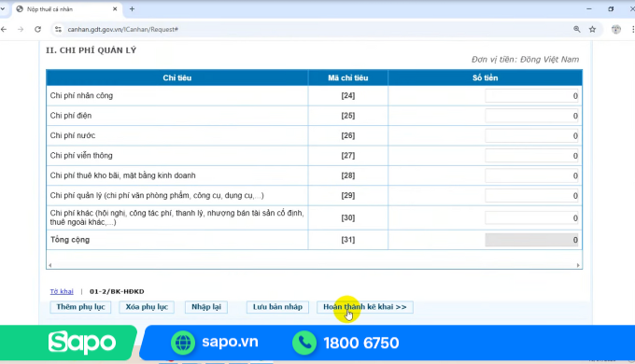Open site information icon in address bar

click(58, 29)
